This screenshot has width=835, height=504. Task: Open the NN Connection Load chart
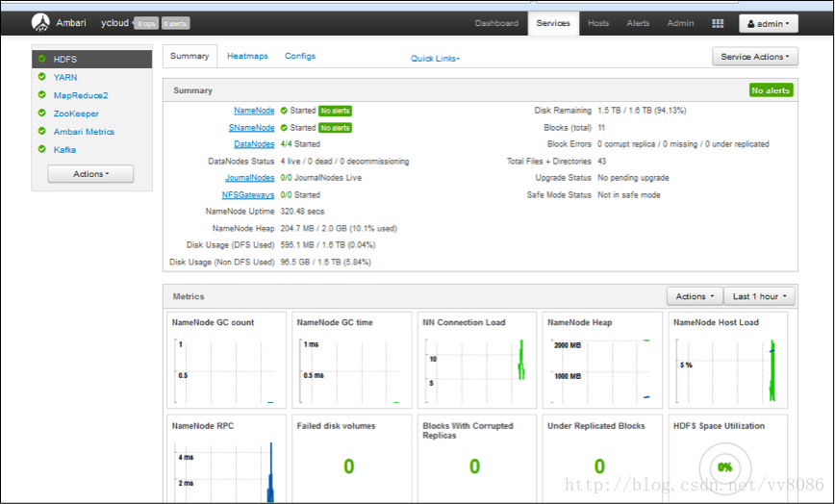click(476, 361)
